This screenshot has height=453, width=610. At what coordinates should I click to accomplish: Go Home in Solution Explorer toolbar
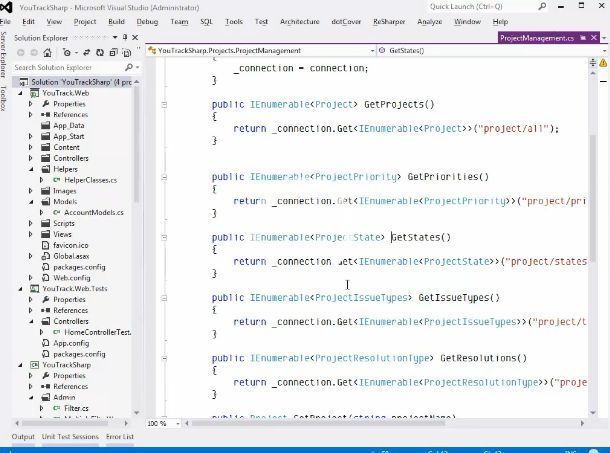(x=47, y=53)
